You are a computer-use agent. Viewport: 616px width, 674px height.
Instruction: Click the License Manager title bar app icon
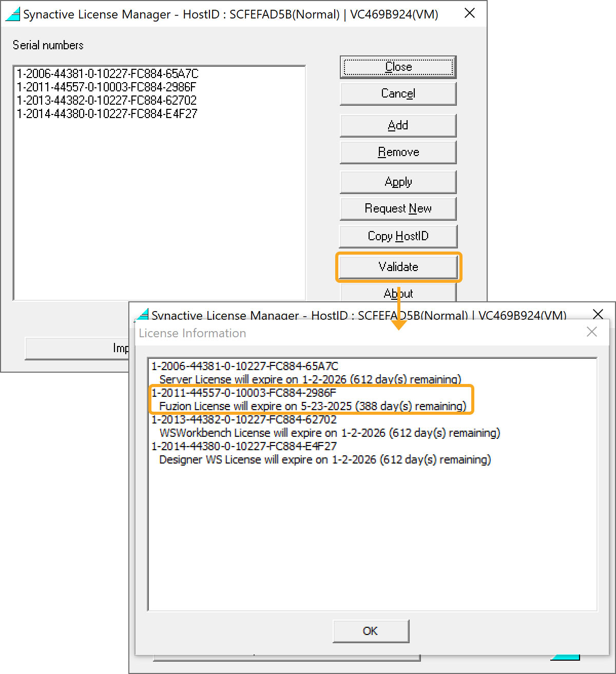[x=13, y=14]
